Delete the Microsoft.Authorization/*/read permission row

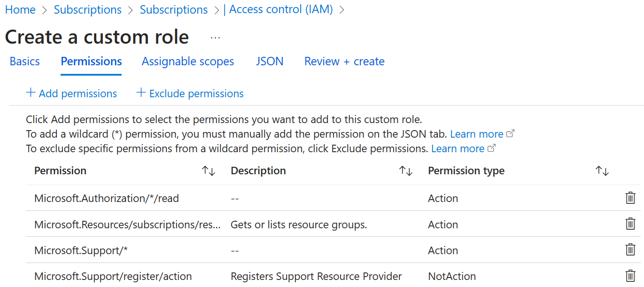pos(630,198)
